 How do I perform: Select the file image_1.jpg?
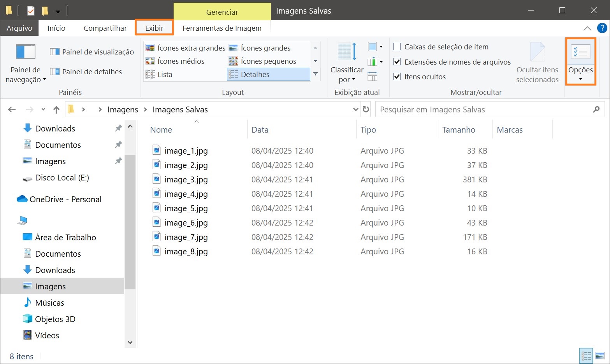click(186, 150)
